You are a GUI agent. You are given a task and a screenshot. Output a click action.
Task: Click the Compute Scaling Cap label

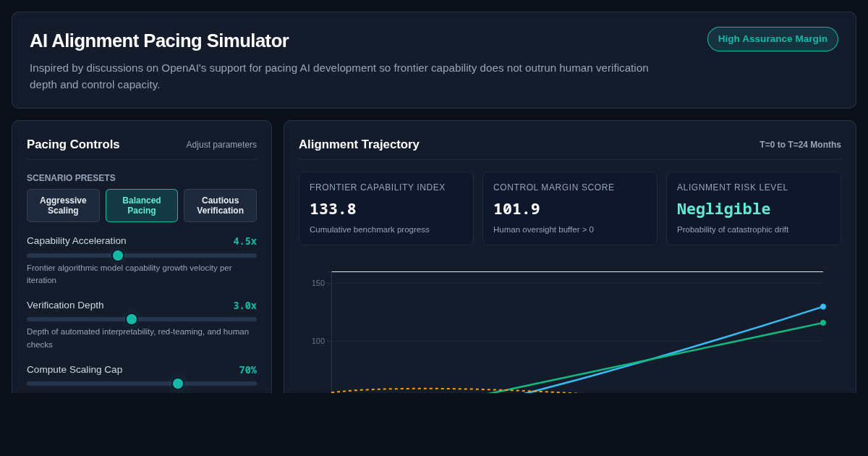click(75, 370)
